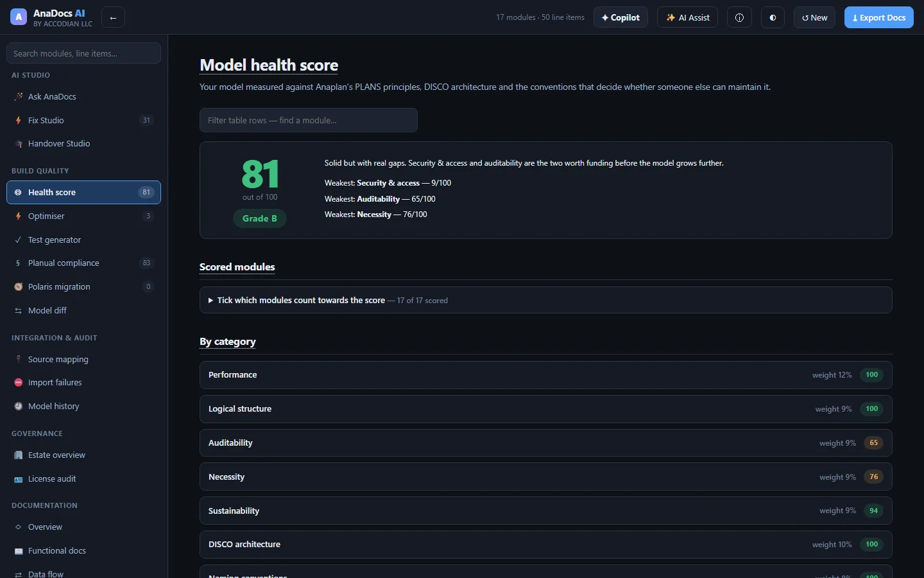Viewport: 924px width, 578px height.
Task: Click the Source mapping icon
Action: [19, 360]
